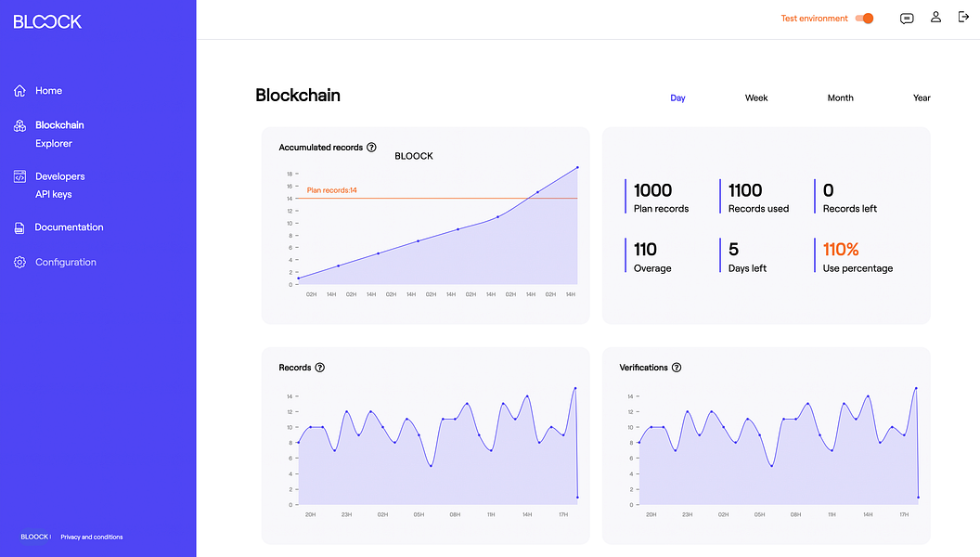Screen dimensions: 980x557
Task: Log out using the exit icon
Action: tap(963, 17)
